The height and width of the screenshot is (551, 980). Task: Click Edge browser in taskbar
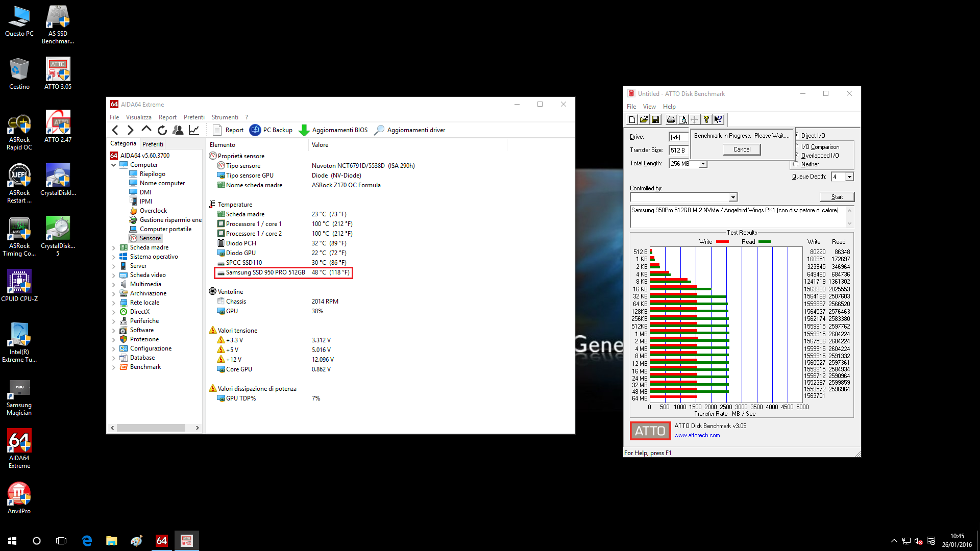coord(87,541)
